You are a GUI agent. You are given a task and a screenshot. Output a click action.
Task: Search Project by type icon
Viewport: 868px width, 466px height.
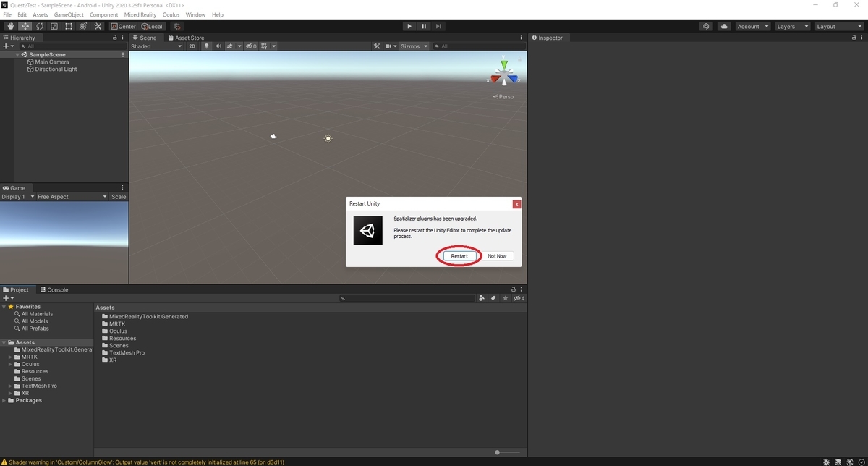pos(482,298)
